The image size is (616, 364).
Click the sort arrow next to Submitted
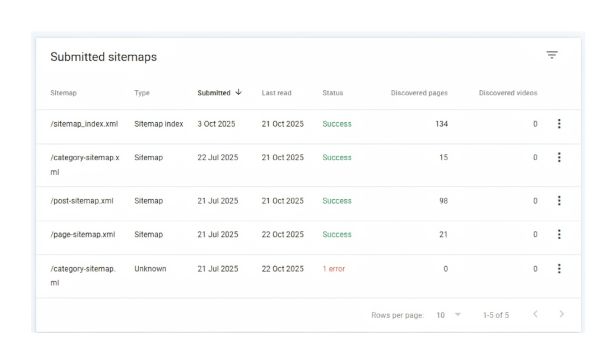click(x=238, y=92)
